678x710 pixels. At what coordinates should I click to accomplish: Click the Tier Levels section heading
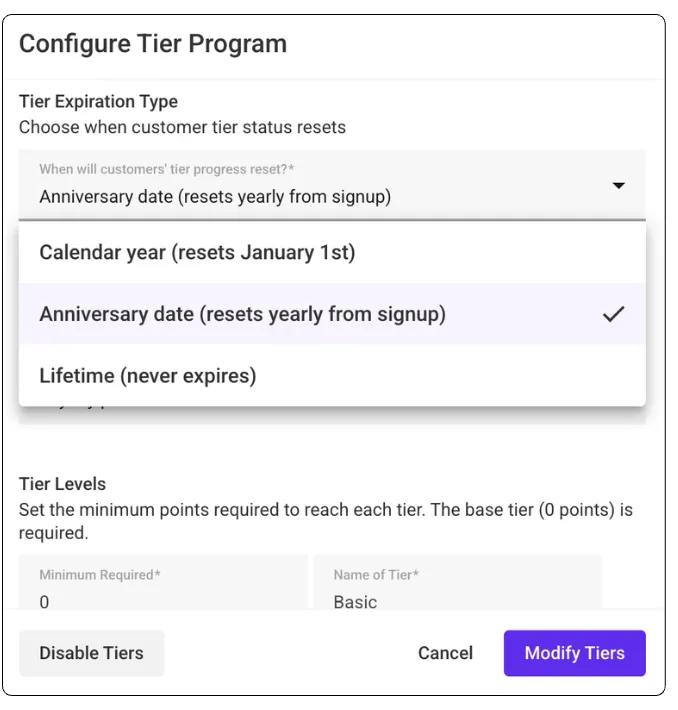click(x=62, y=484)
